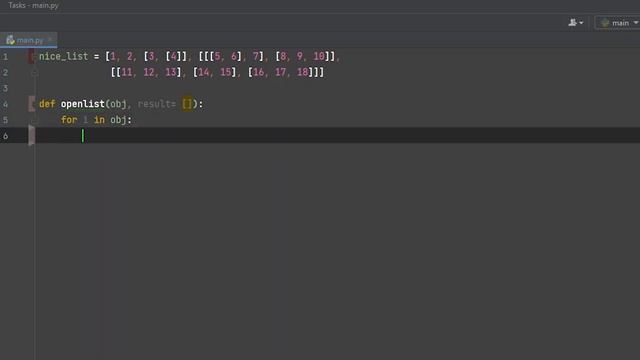The height and width of the screenshot is (360, 640).
Task: Click the highlighted empty brackets default value
Action: (x=187, y=104)
